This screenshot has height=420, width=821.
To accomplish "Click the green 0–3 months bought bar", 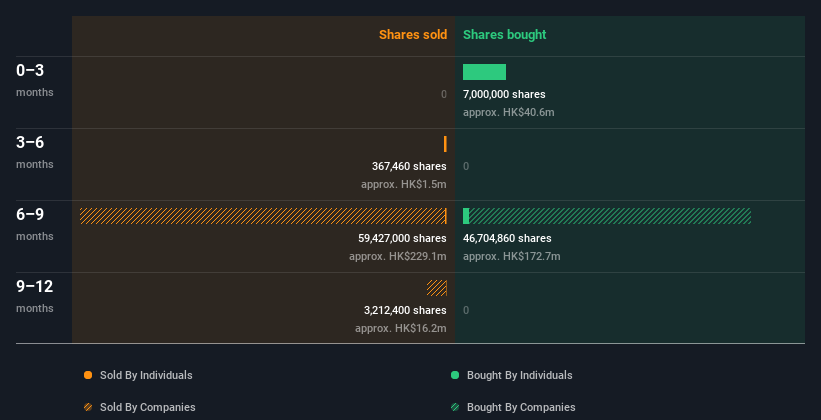I will pos(484,72).
